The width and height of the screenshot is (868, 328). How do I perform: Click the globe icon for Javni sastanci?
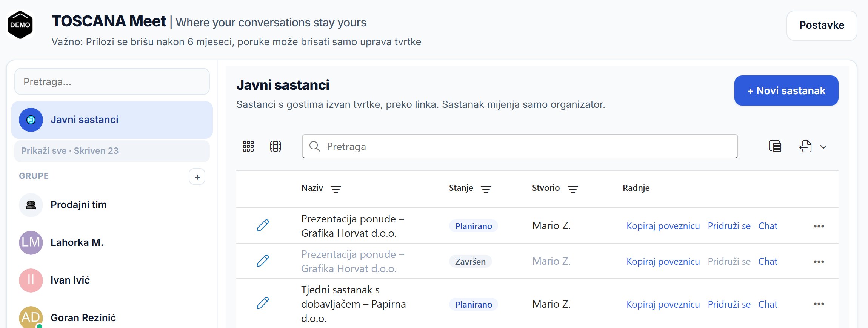(x=31, y=120)
